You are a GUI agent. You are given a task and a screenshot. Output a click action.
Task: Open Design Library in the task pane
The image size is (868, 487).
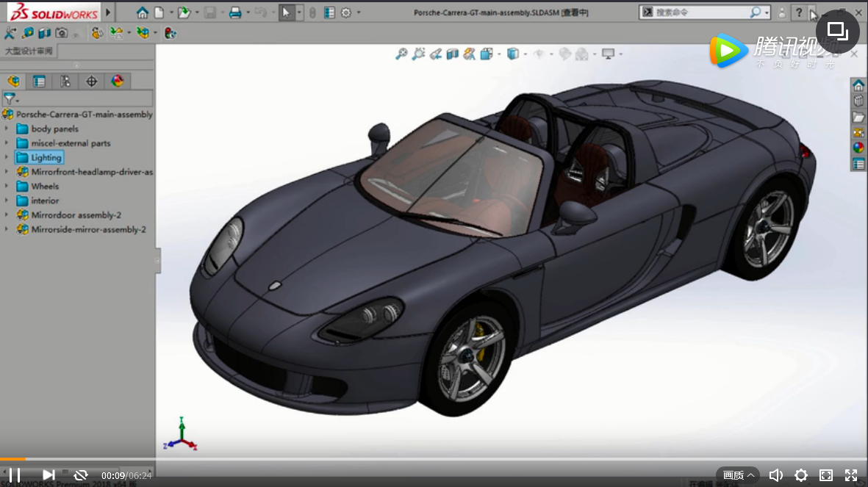pyautogui.click(x=858, y=101)
